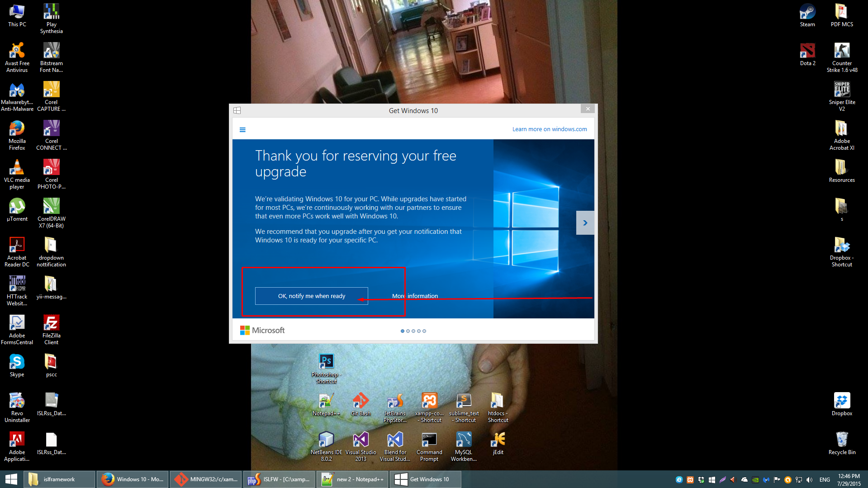Image resolution: width=868 pixels, height=488 pixels.
Task: Open the hamburger menu in Get Windows 10
Action: point(242,130)
